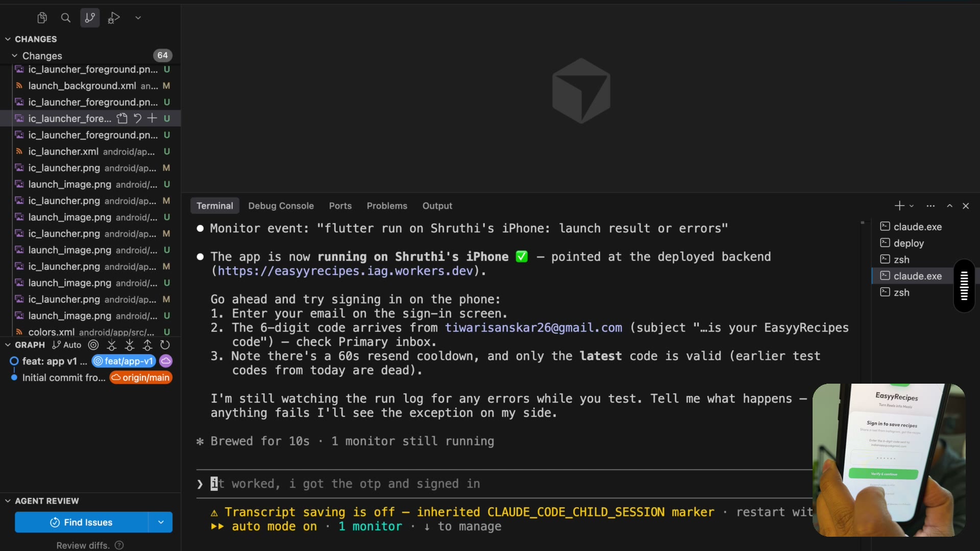Stage the highlighted ic_launcher_fore file
Screen dimensions: 980x551
[152, 118]
